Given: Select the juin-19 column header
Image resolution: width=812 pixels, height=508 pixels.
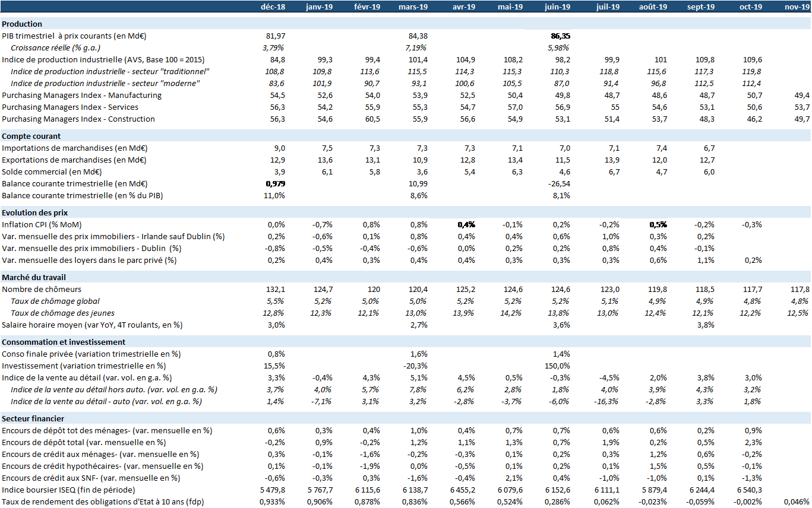Looking at the screenshot, I should point(558,7).
